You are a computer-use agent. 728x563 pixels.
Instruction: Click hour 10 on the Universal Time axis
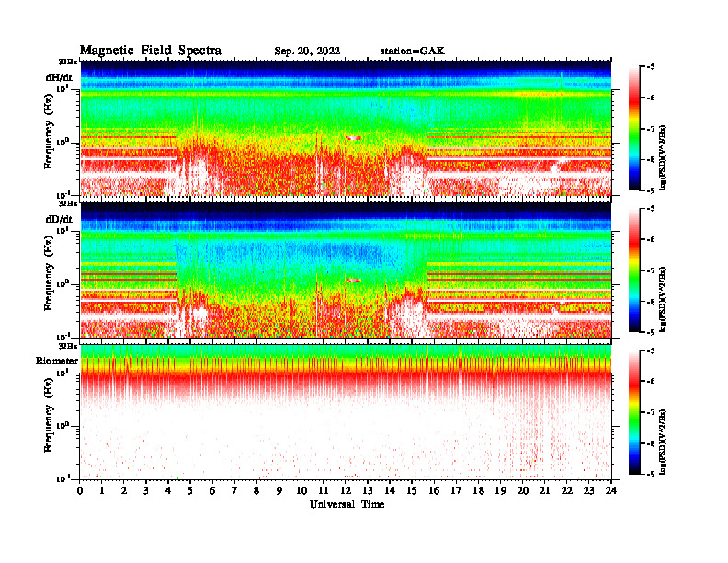click(x=301, y=490)
